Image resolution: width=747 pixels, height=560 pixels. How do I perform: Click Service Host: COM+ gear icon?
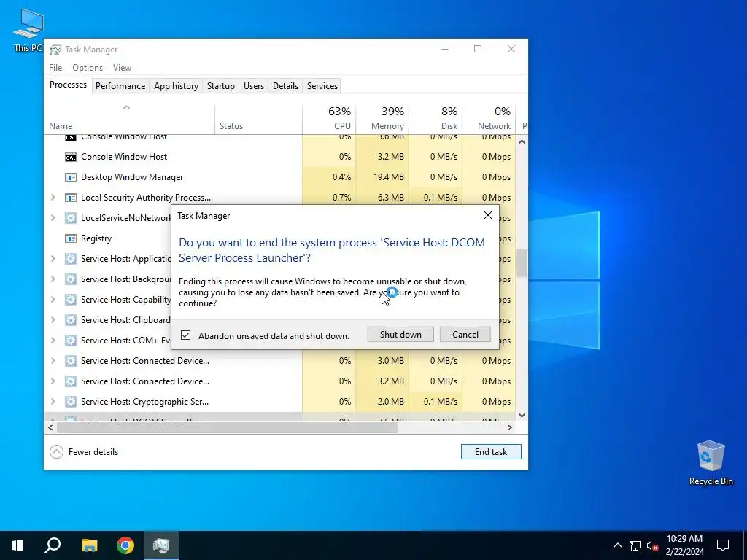click(71, 340)
